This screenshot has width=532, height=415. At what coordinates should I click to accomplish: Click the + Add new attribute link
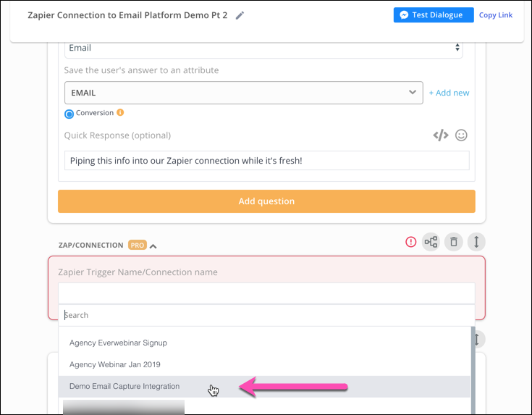pos(449,93)
